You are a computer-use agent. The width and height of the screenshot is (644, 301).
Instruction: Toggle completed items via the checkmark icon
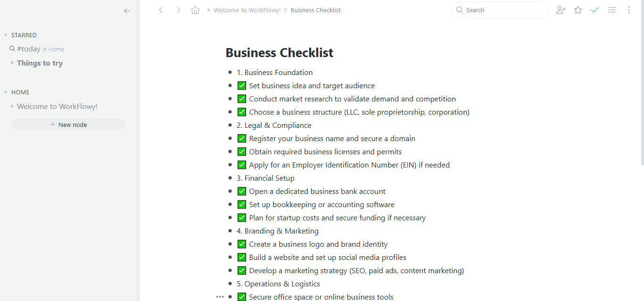click(594, 9)
